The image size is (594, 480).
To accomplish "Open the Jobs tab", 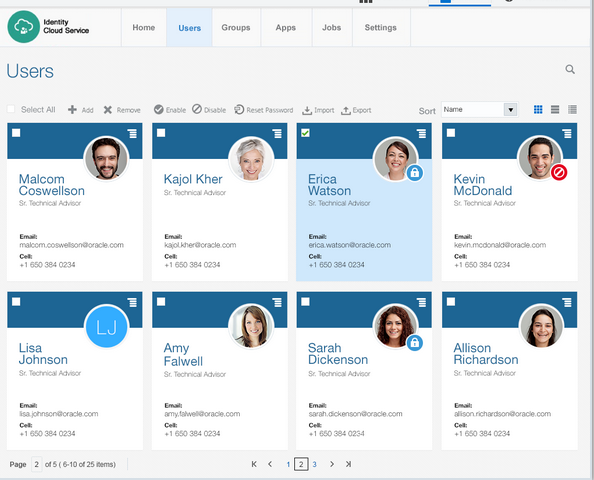I will pos(331,27).
